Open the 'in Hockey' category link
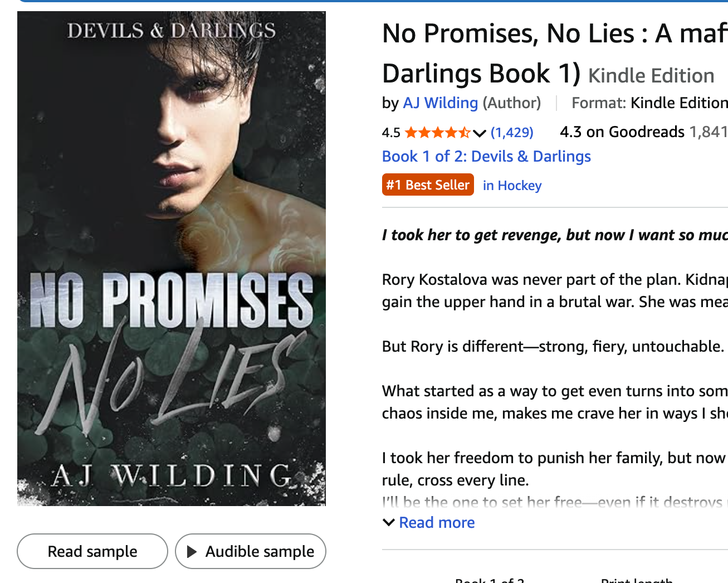The height and width of the screenshot is (583, 728). [x=512, y=186]
